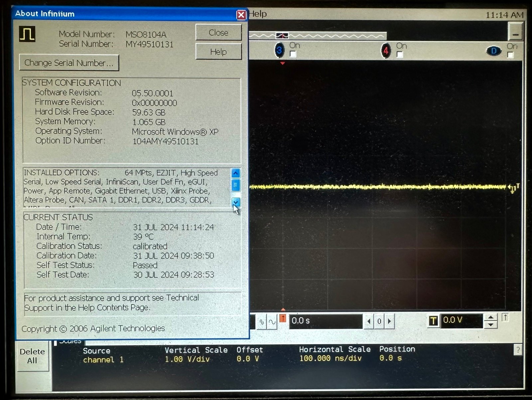Click the 'channel 1' source value
Image resolution: width=532 pixels, height=400 pixels.
tap(103, 360)
